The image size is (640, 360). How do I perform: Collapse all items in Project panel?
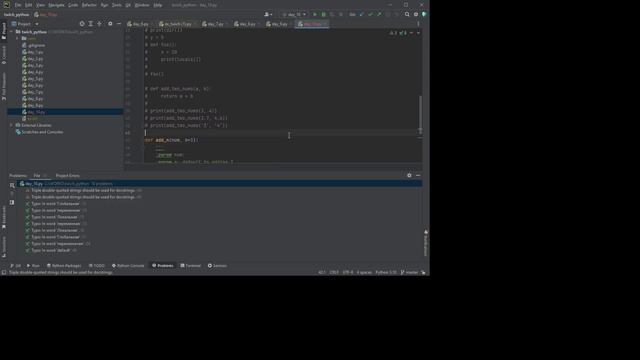pos(99,24)
